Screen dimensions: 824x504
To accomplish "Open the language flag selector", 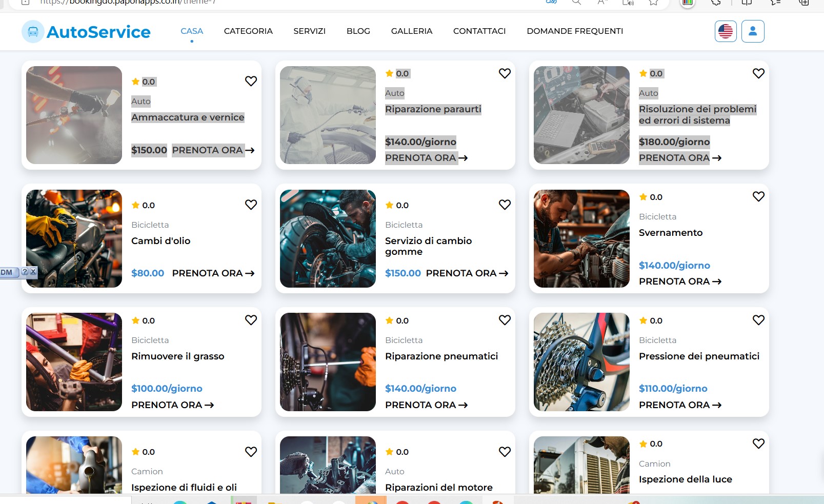I will point(726,31).
